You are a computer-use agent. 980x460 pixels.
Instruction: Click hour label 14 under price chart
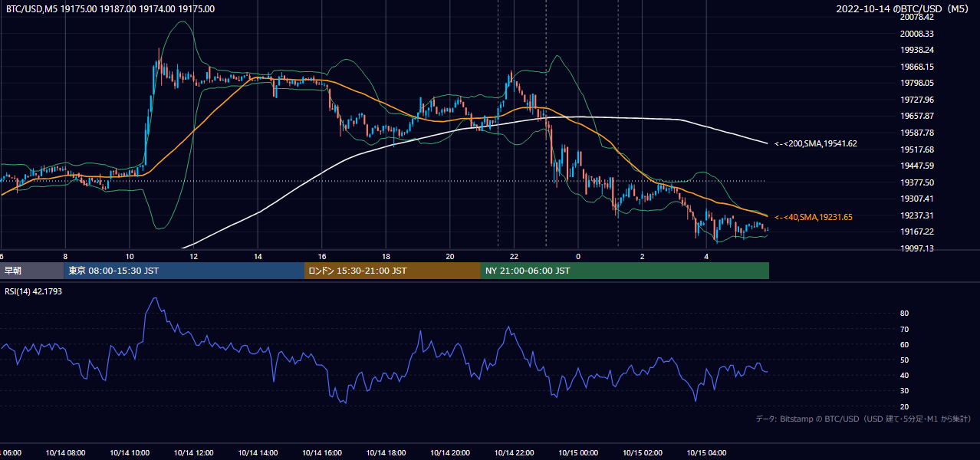(x=258, y=256)
